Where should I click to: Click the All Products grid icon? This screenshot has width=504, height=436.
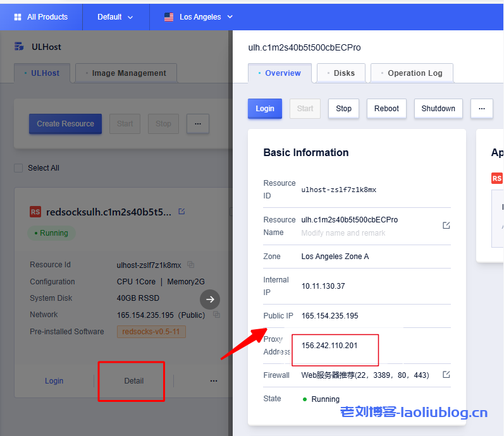point(18,17)
